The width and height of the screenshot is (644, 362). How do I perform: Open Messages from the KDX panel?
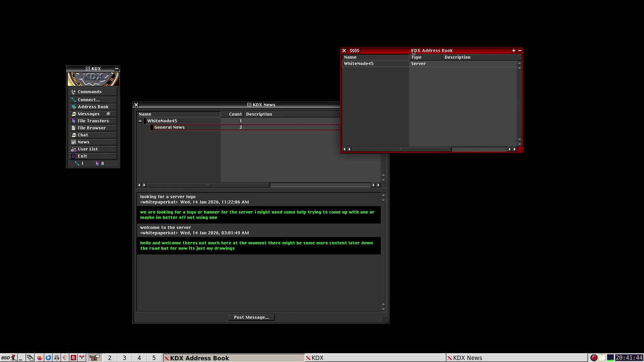[88, 114]
